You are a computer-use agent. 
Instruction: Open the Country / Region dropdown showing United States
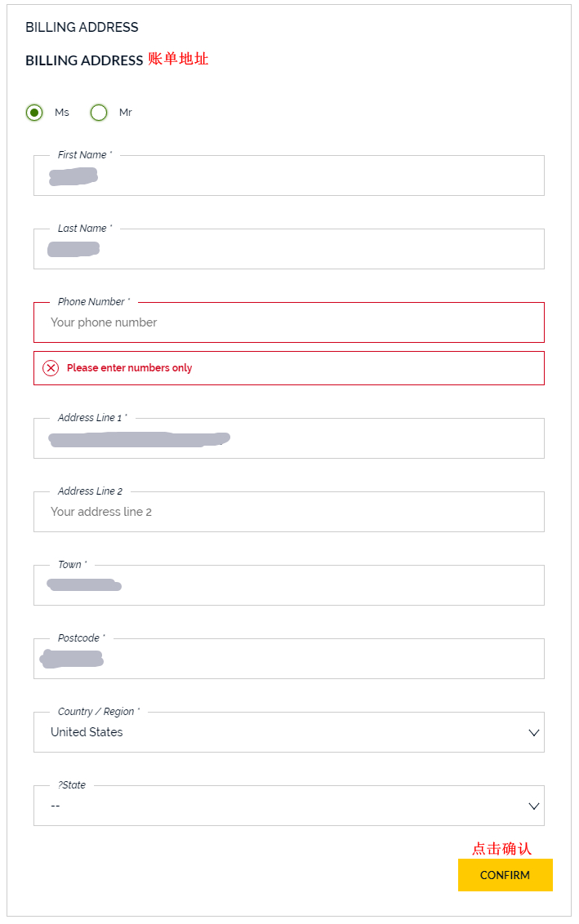(x=278, y=732)
